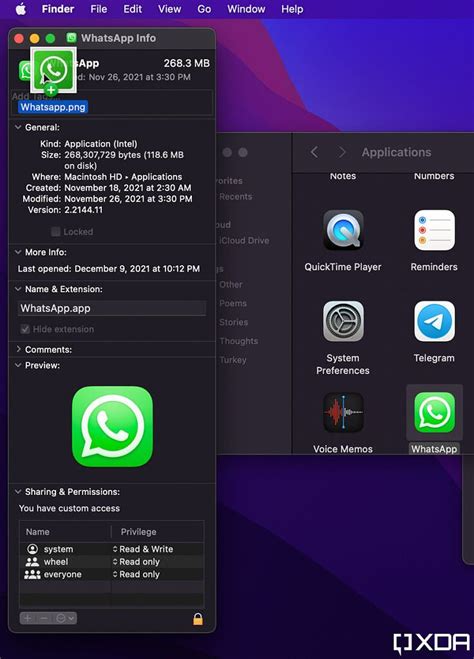This screenshot has width=474, height=659.
Task: Click the Macintosh HD Applications path
Action: [x=123, y=177]
